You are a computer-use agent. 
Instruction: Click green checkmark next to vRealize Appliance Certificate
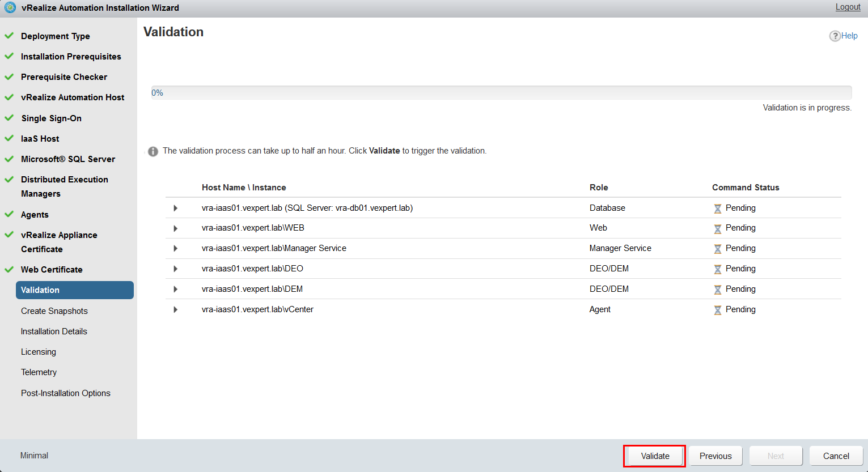[9, 235]
